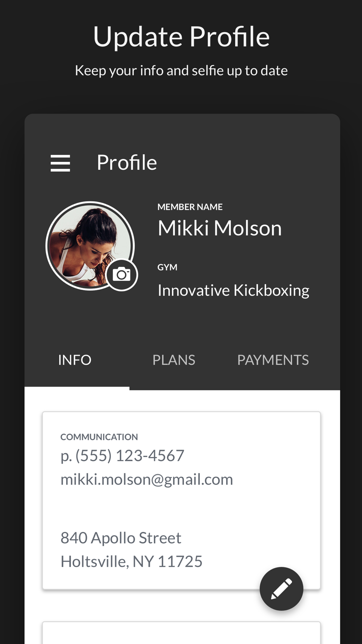Tap the member name Mikki Molson
This screenshot has height=644, width=362.
[220, 228]
